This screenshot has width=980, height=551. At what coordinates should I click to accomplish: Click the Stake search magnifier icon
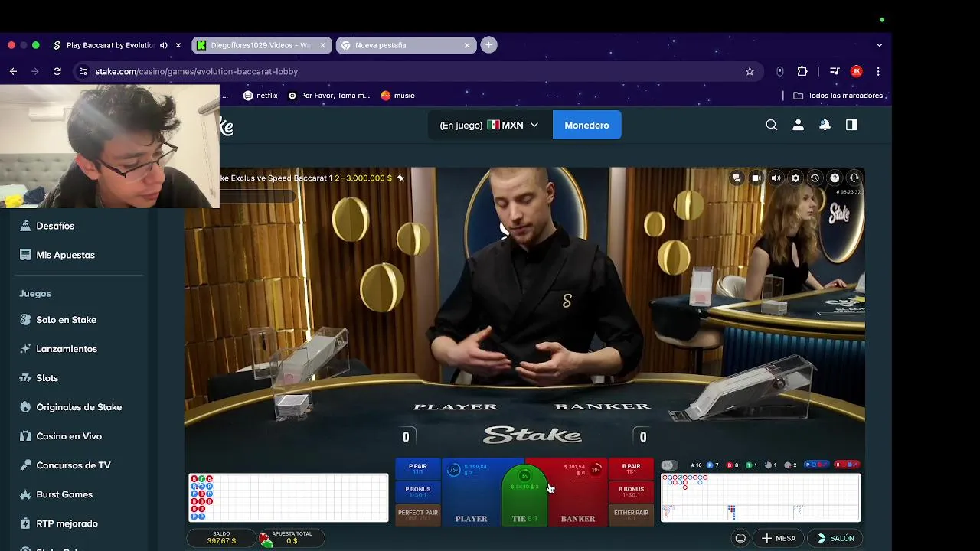[772, 125]
